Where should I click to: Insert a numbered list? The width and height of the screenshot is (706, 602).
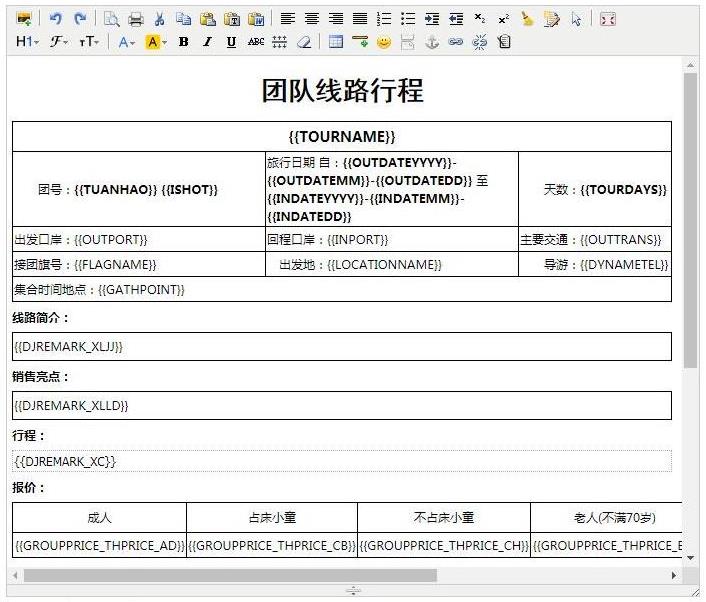[x=384, y=19]
